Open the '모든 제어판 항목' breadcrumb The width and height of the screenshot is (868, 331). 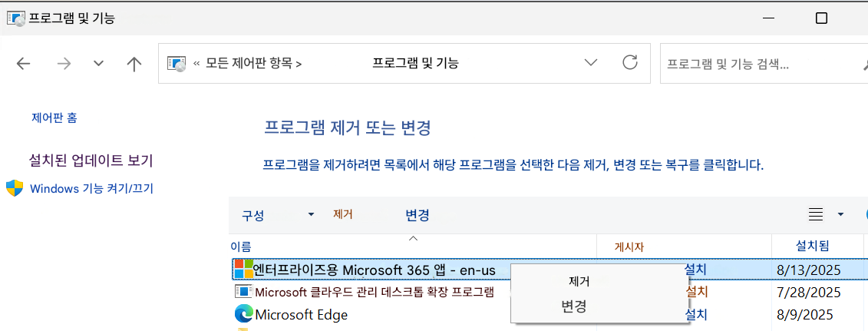click(249, 64)
